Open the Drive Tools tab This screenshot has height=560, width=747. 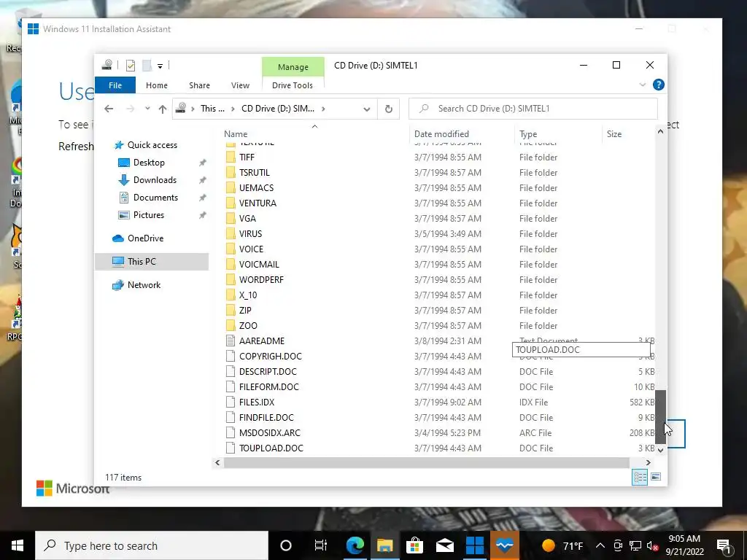[x=293, y=85]
